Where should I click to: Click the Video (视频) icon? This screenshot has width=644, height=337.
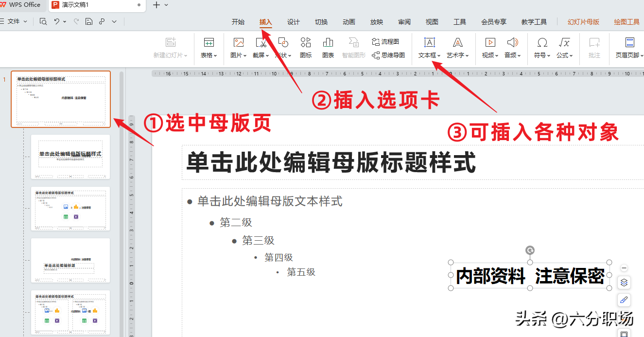tap(490, 42)
